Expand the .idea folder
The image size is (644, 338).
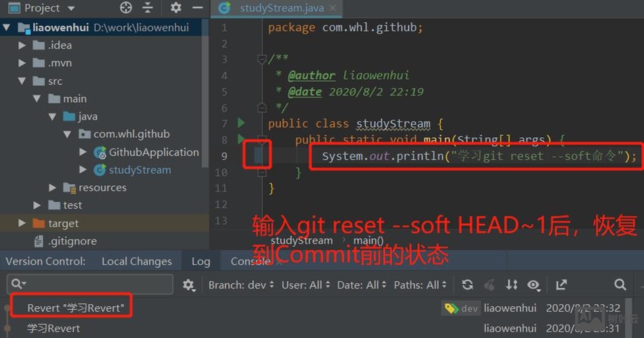click(22, 45)
